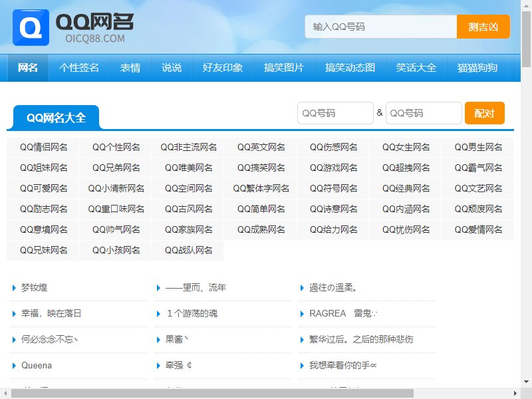Open the QQ女生网名 category
532x399 pixels.
[x=406, y=147]
